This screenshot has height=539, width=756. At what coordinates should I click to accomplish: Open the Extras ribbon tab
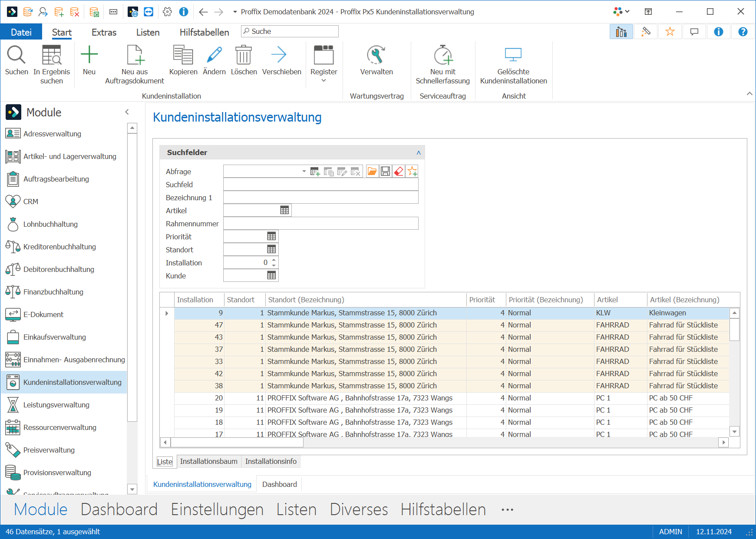coord(104,33)
